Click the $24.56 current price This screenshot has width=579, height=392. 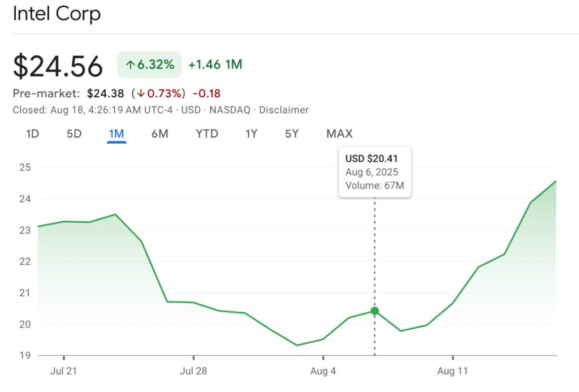[x=58, y=66]
